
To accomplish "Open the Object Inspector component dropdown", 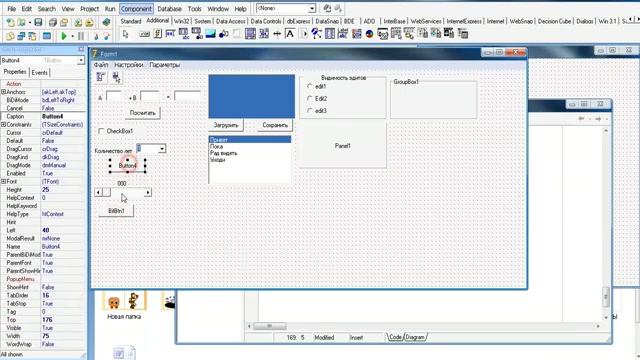I will point(81,60).
